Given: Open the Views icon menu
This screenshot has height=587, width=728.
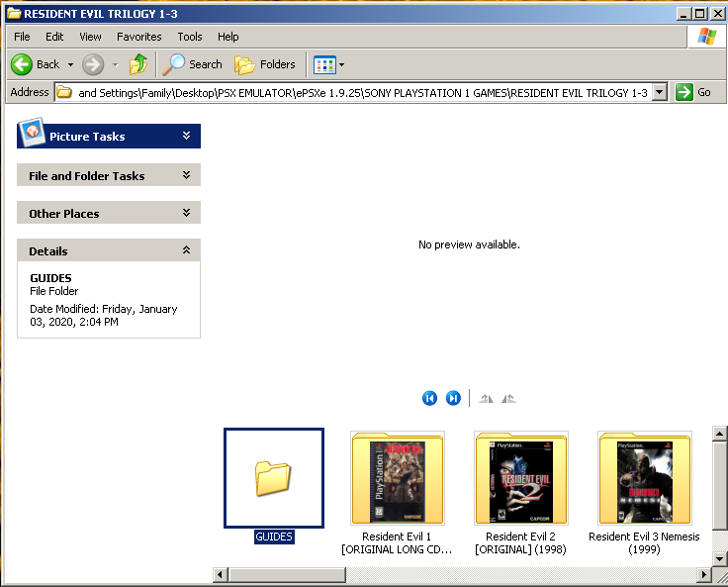Looking at the screenshot, I should pyautogui.click(x=324, y=64).
